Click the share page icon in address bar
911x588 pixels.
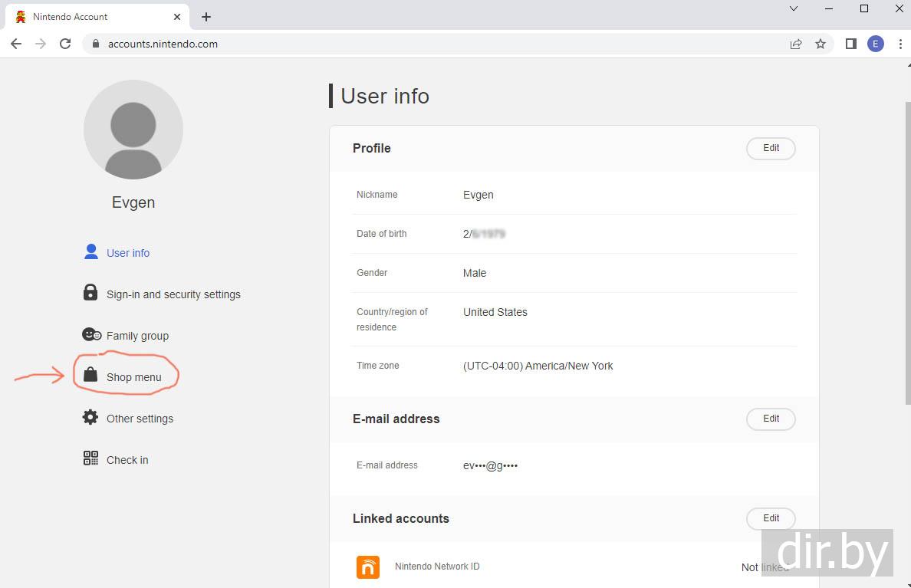(x=796, y=44)
